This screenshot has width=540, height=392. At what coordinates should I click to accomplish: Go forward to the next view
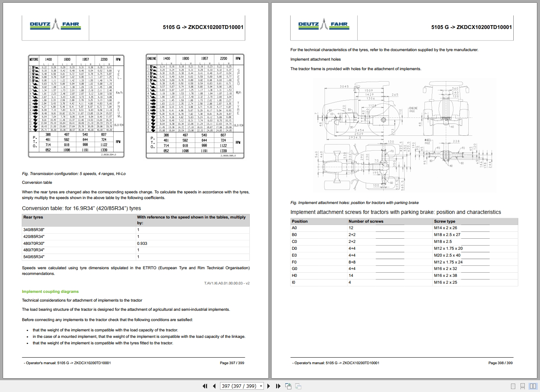click(x=298, y=386)
